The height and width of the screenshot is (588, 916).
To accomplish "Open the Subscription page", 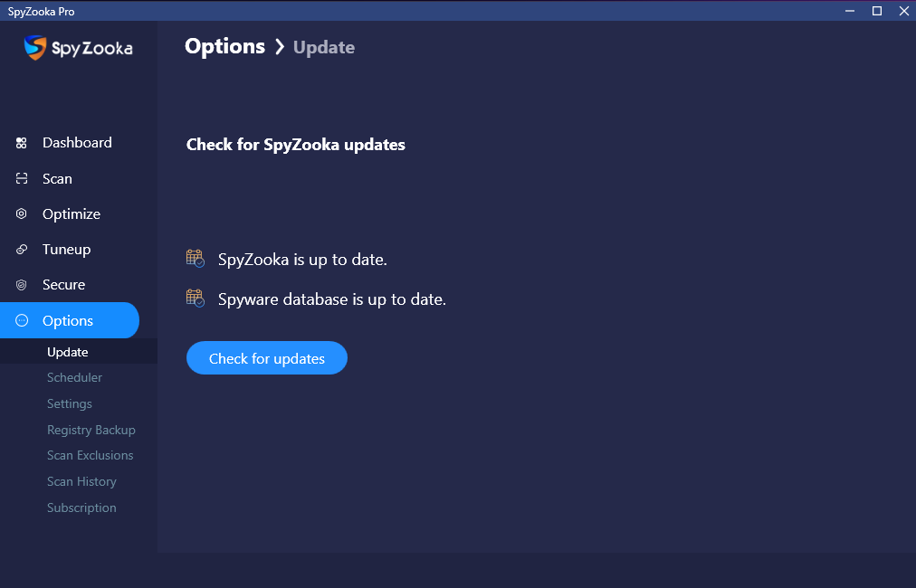I will point(81,507).
